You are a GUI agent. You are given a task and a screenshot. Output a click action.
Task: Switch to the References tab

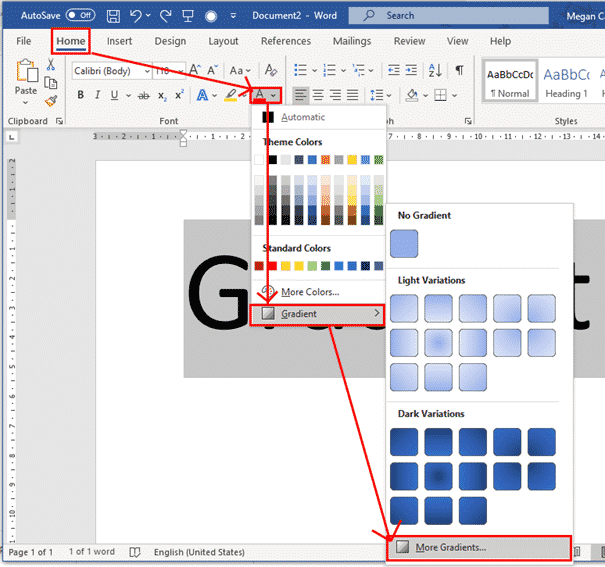coord(286,41)
